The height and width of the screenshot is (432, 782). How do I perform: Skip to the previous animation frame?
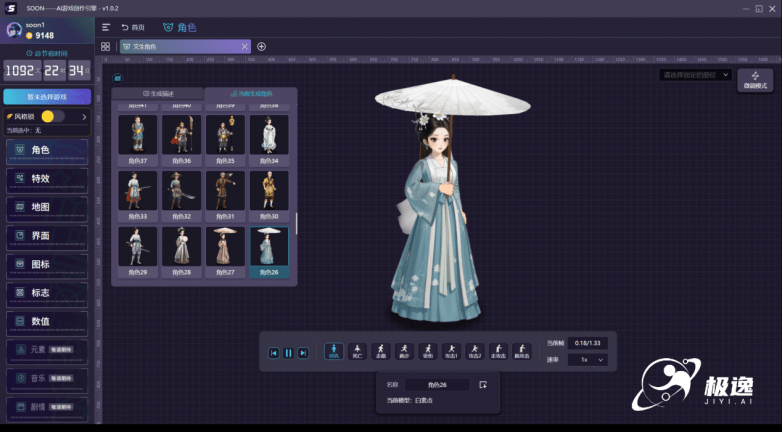274,353
